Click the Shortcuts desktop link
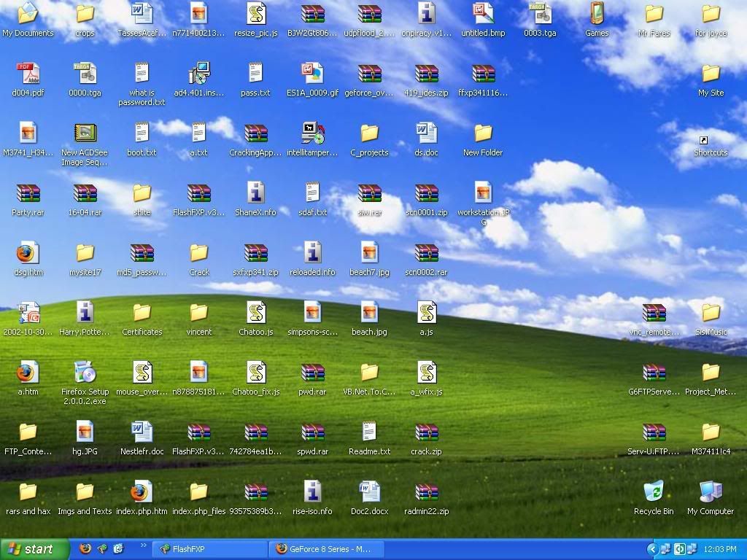The image size is (747, 560). pyautogui.click(x=711, y=144)
